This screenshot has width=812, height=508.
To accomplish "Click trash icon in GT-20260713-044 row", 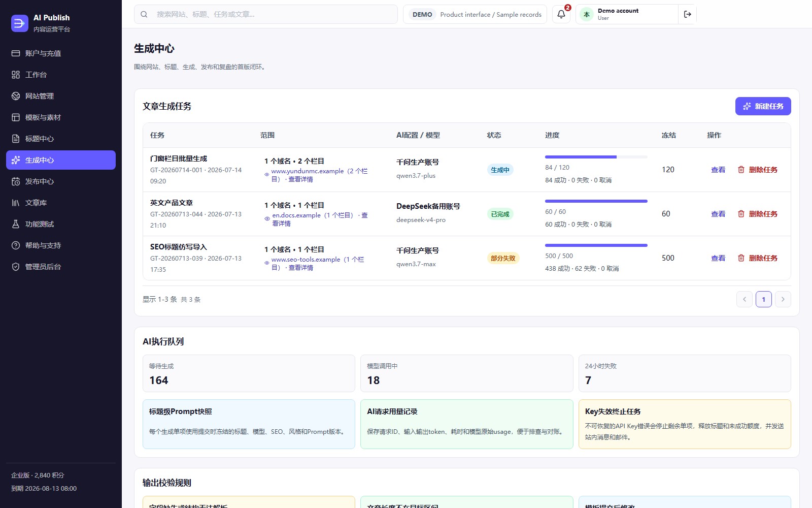I will pos(741,214).
